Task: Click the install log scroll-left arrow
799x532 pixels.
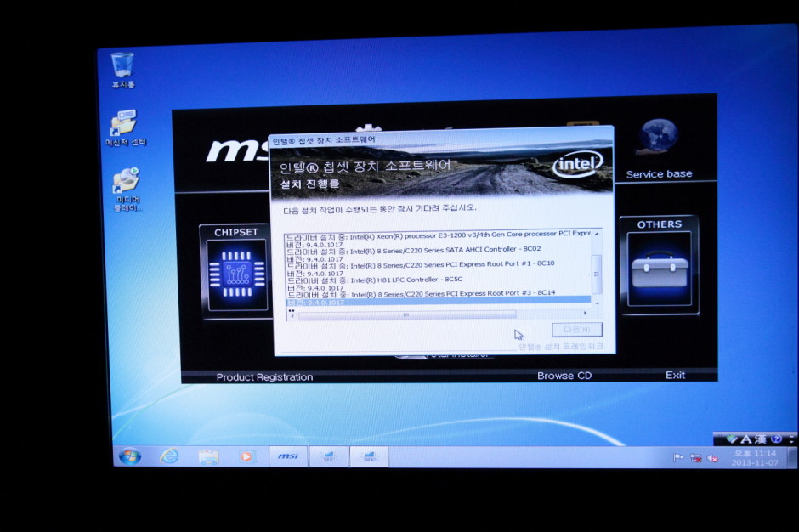Action: point(292,316)
